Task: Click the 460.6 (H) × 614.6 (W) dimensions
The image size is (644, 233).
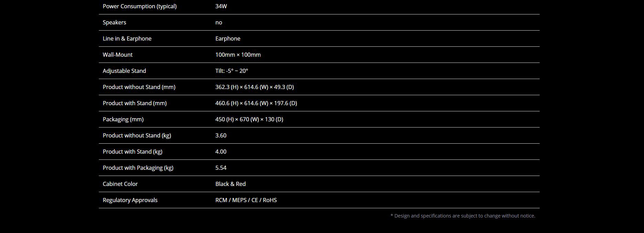Action: click(256, 103)
